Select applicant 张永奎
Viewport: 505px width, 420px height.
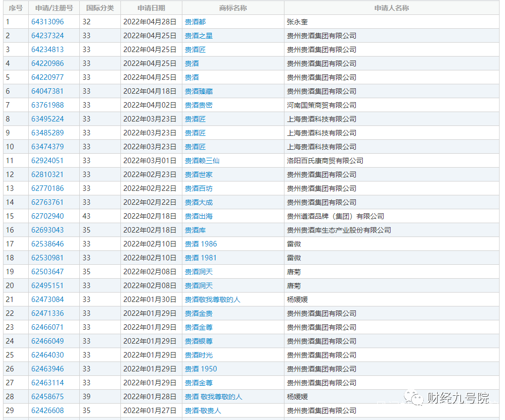click(297, 22)
